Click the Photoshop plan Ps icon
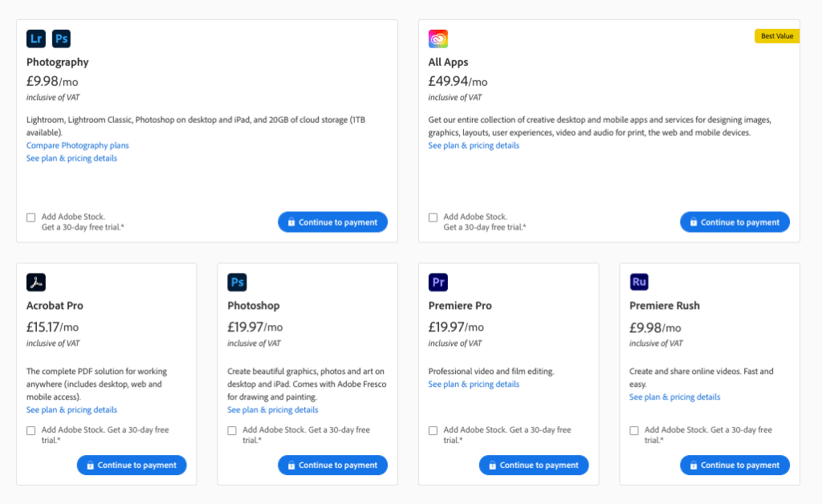Viewport: 822px width, 504px height. point(237,282)
